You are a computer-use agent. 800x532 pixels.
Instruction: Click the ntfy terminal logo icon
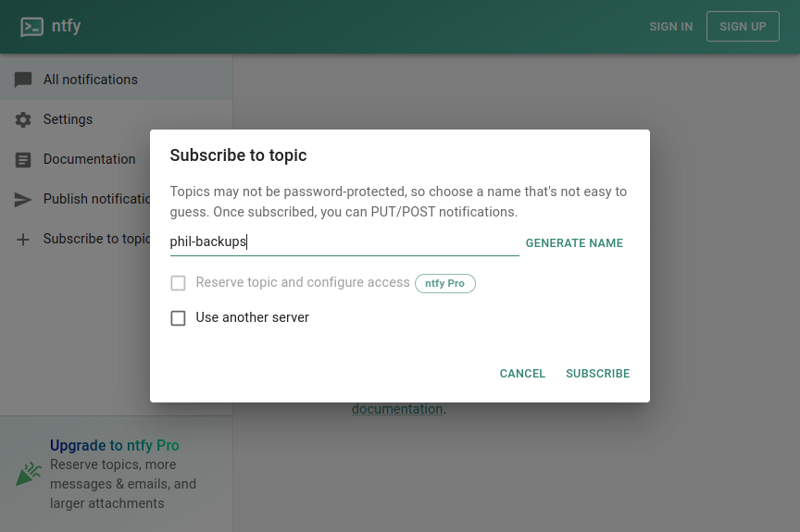tap(32, 27)
